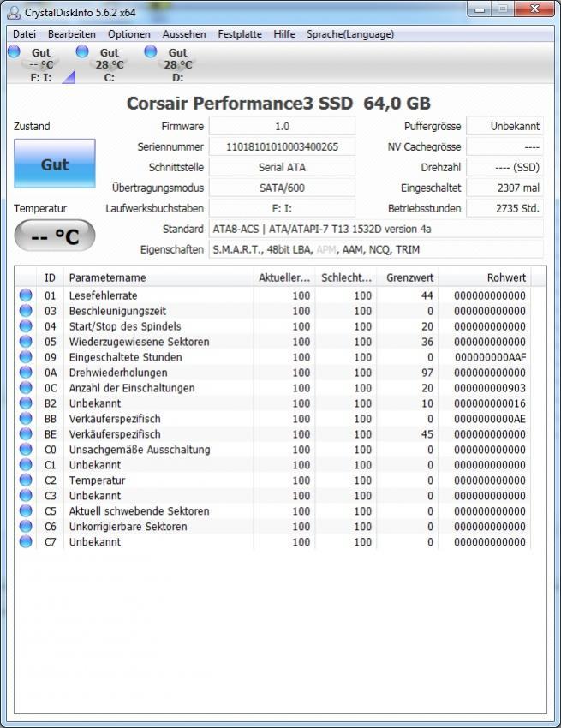Click the blue Gut health status button
This screenshot has height=728, width=561.
tap(55, 164)
